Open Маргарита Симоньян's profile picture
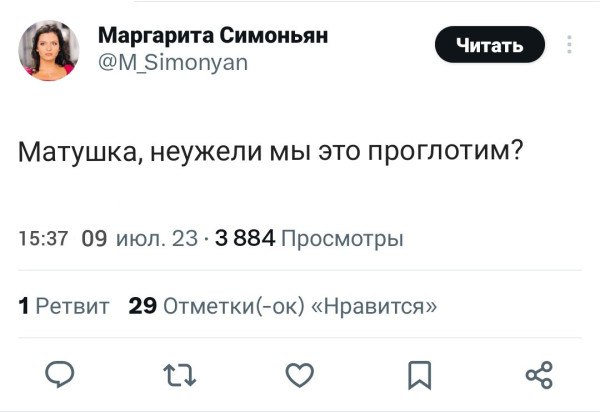The image size is (600, 412). click(49, 51)
